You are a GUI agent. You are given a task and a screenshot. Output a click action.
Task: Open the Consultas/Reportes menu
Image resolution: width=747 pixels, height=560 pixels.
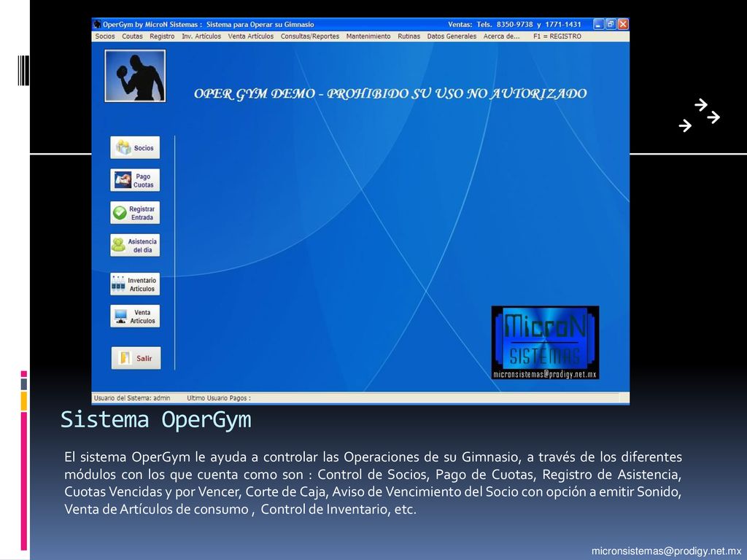coord(309,36)
